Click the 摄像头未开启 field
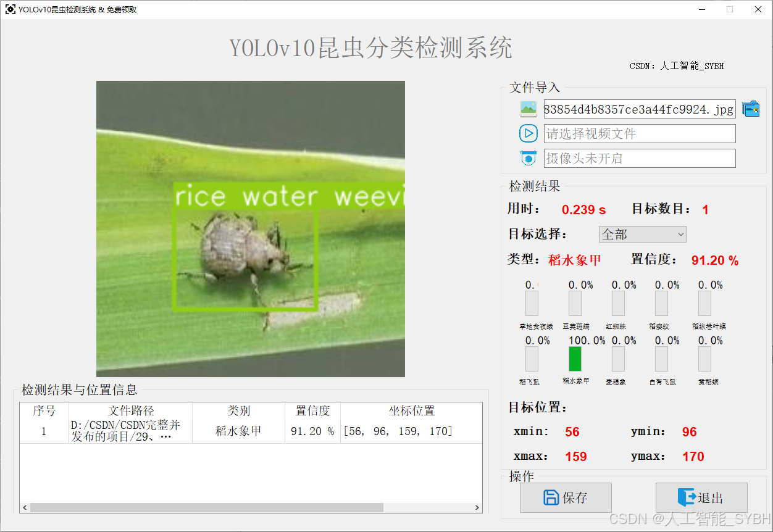 coord(640,158)
